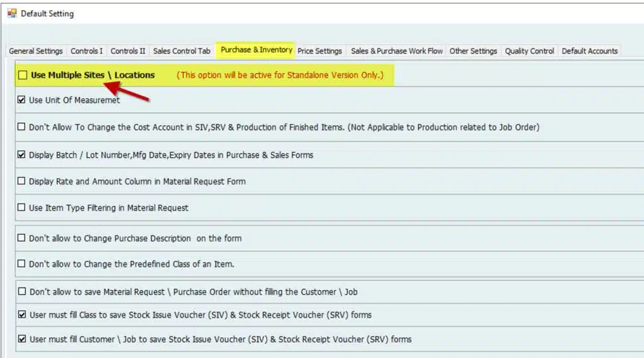
Task: Open the Quality Control tab
Action: click(530, 51)
